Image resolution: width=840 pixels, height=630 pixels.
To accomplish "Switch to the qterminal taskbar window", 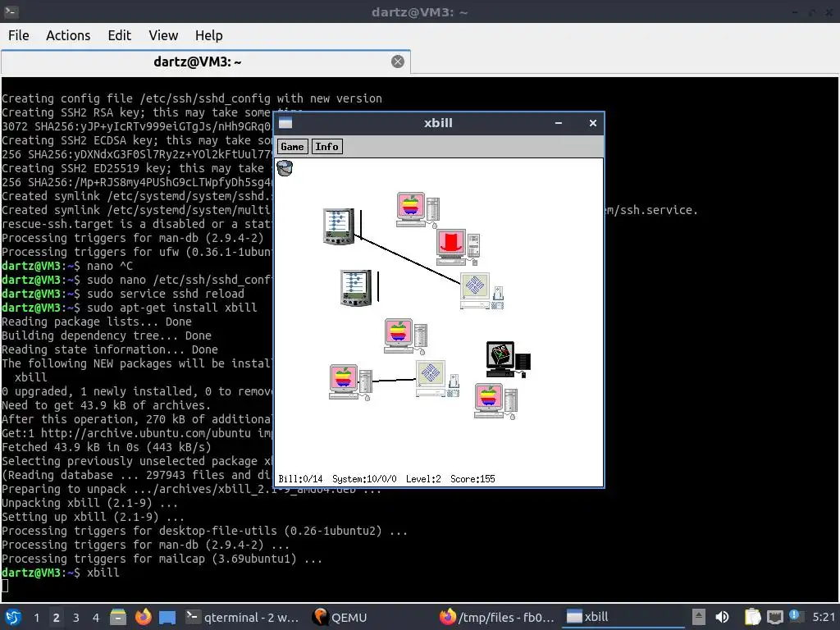I will pyautogui.click(x=242, y=617).
